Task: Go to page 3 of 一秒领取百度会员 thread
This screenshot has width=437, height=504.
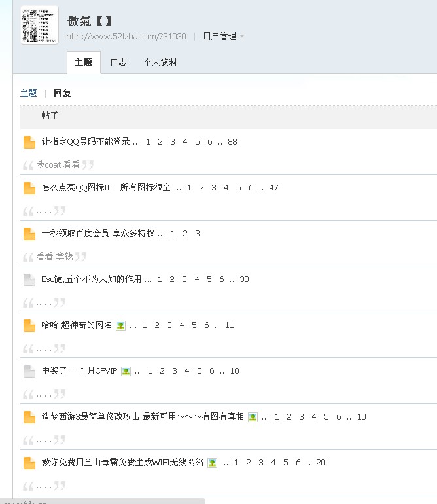Action: click(x=198, y=234)
